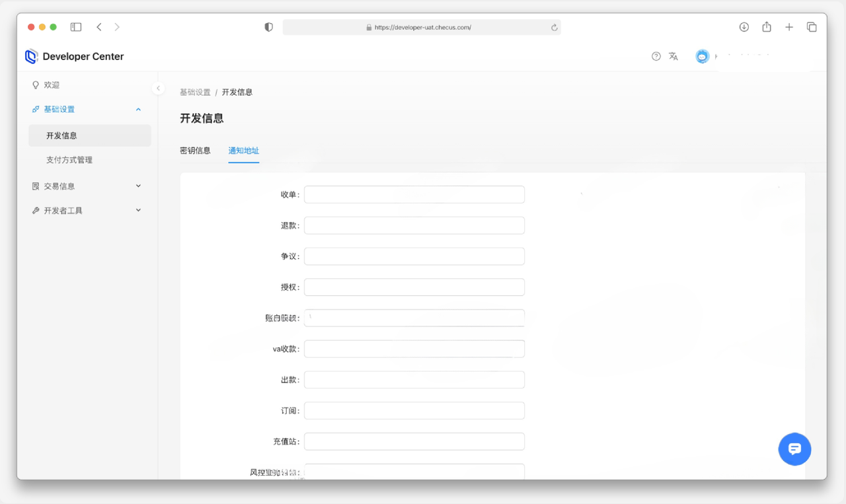Open the blue chat support bubble

pyautogui.click(x=794, y=449)
